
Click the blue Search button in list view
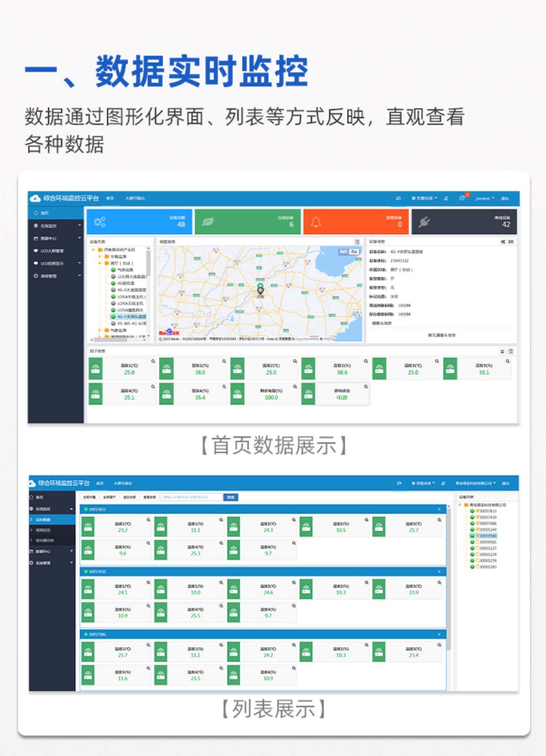pyautogui.click(x=231, y=497)
